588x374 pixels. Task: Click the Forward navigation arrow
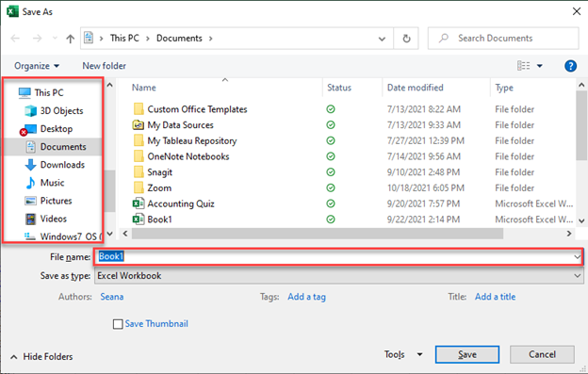tap(37, 39)
